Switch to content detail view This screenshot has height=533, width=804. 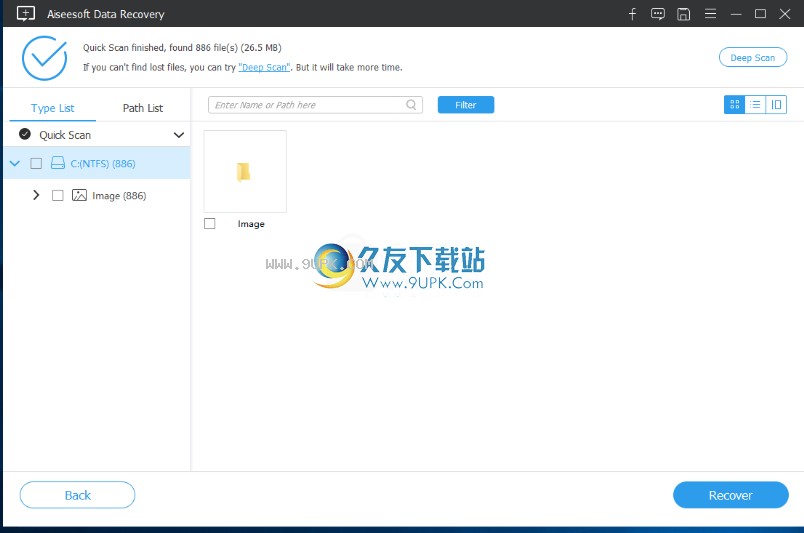pyautogui.click(x=776, y=105)
